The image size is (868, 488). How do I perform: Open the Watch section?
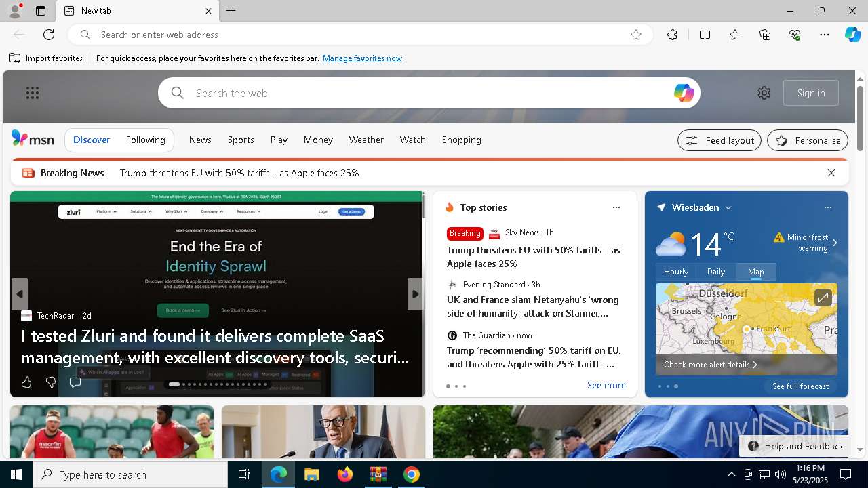412,140
